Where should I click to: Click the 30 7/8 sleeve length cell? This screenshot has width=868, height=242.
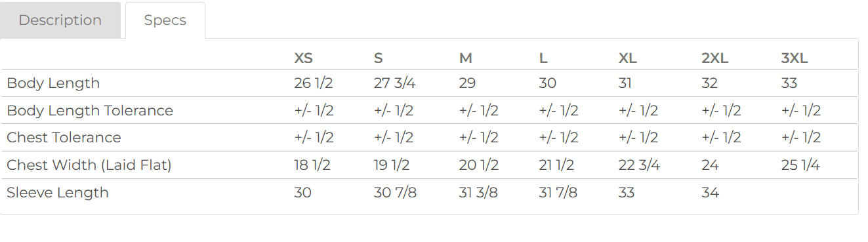coord(395,193)
